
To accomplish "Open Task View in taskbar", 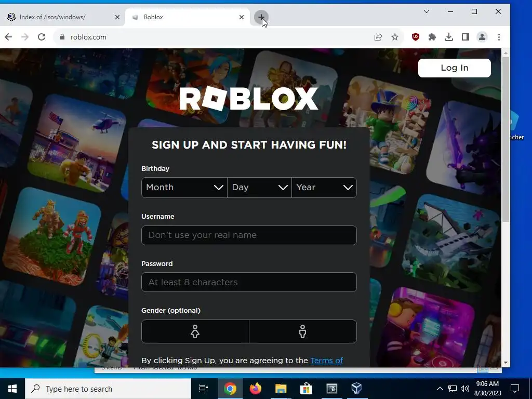I will (x=204, y=389).
